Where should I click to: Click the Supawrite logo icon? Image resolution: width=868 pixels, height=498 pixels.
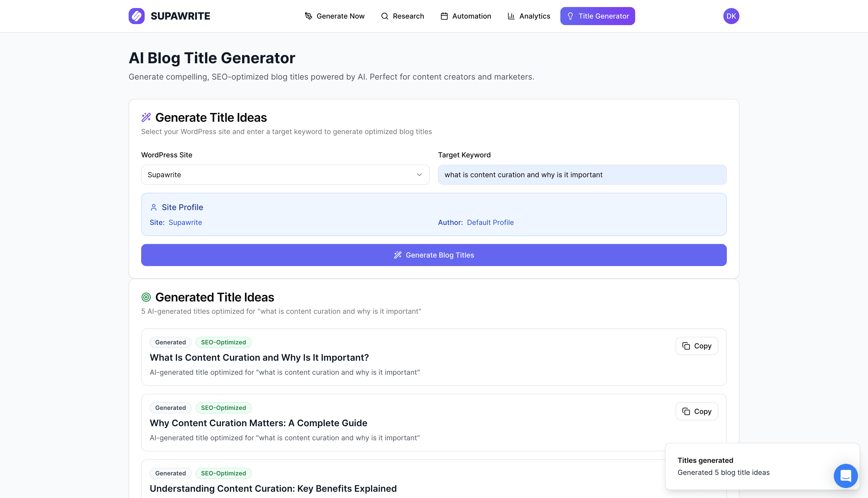click(137, 16)
